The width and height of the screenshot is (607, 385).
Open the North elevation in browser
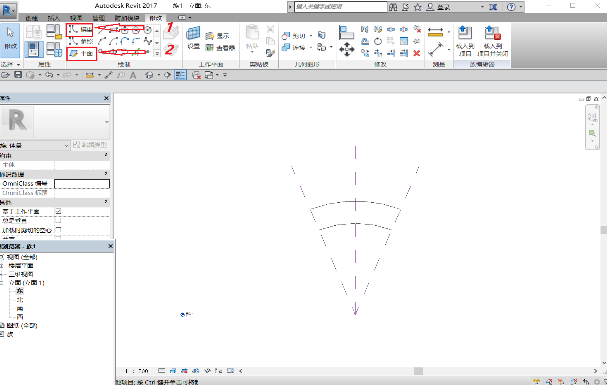(20, 300)
